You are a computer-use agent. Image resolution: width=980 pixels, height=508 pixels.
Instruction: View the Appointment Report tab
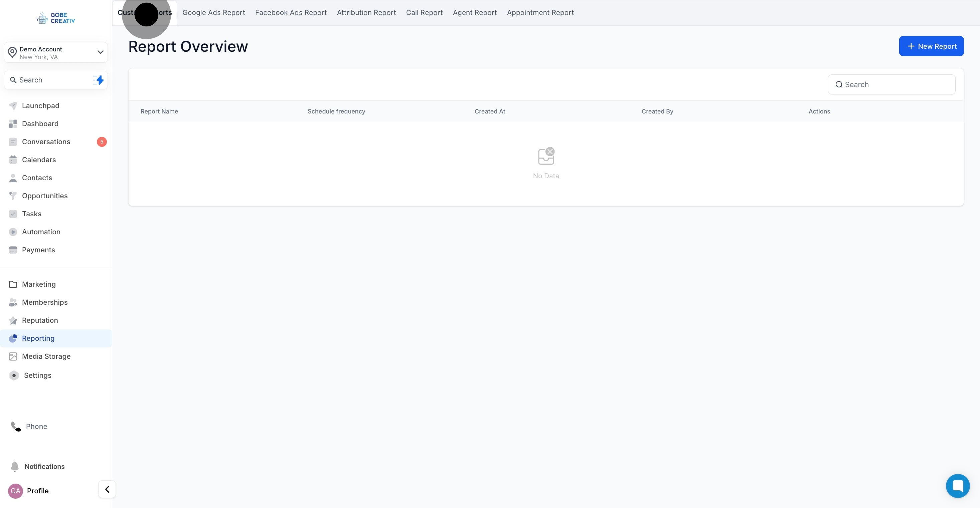pos(540,12)
